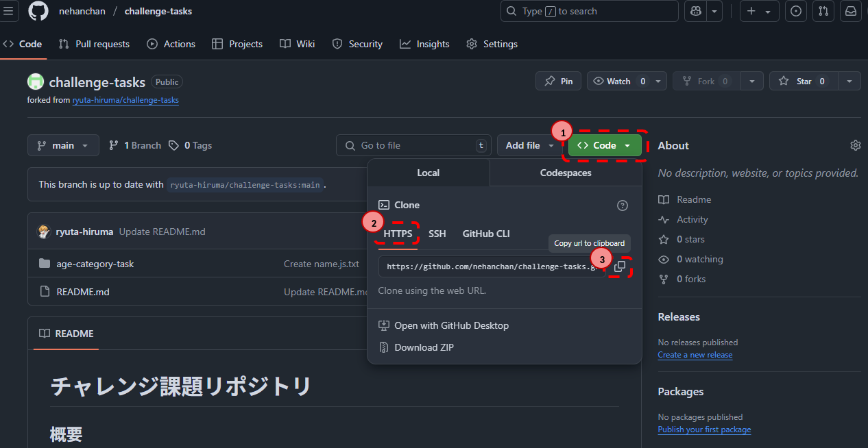Select the SSH clone option
The width and height of the screenshot is (868, 448).
437,234
